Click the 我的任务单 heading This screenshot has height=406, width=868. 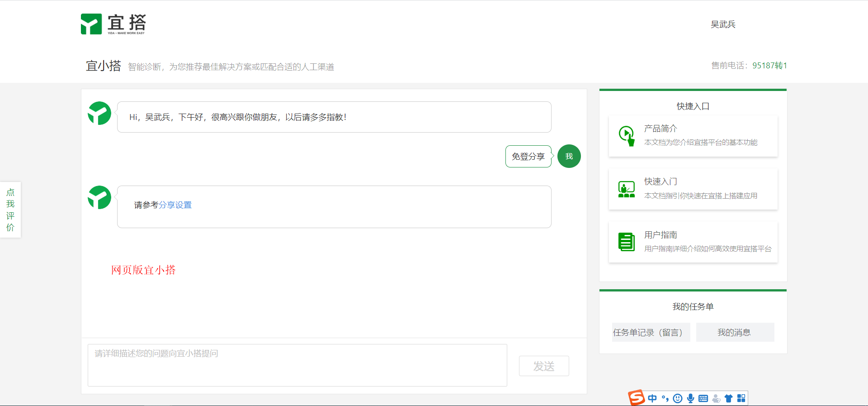pos(693,307)
